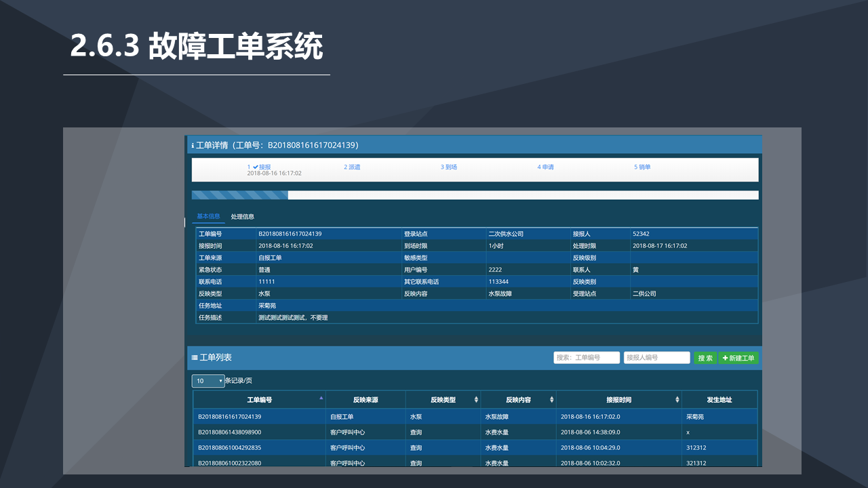Screen dimensions: 868x488
Task: Focus the 工单编号 search input field
Action: [x=587, y=358]
